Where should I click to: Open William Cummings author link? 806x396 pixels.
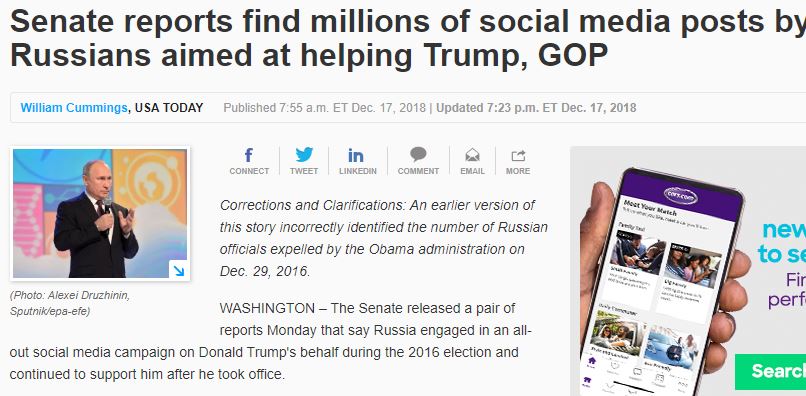(74, 108)
